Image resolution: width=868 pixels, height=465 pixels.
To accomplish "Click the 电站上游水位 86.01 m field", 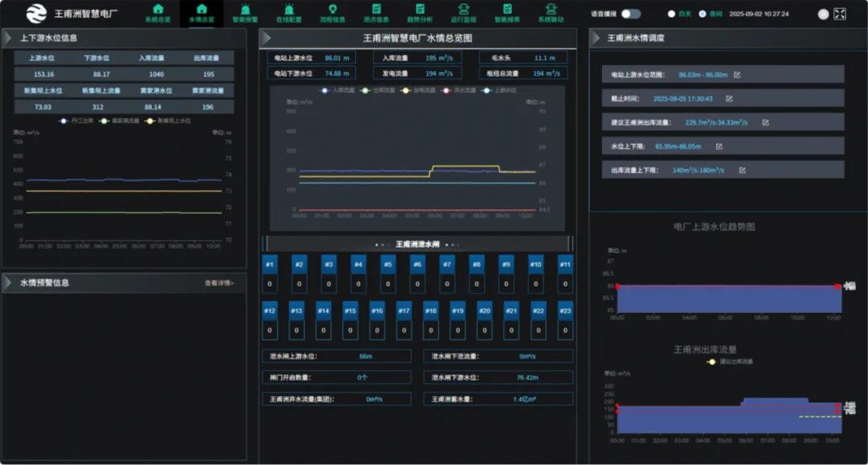I will [311, 58].
